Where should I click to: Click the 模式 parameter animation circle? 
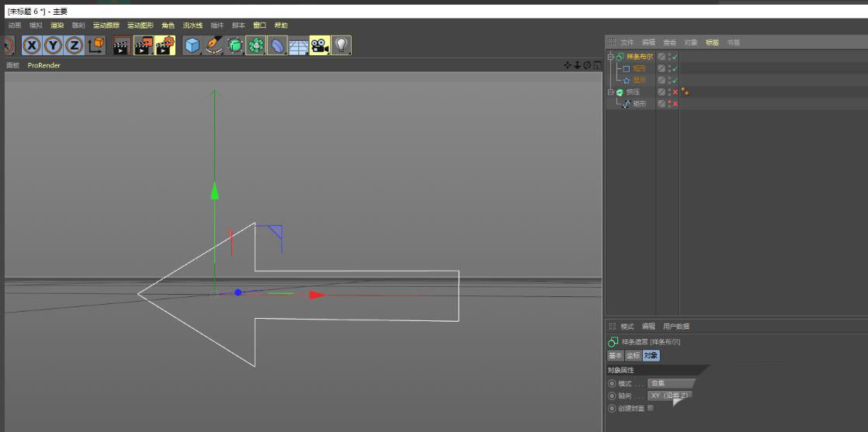click(612, 383)
